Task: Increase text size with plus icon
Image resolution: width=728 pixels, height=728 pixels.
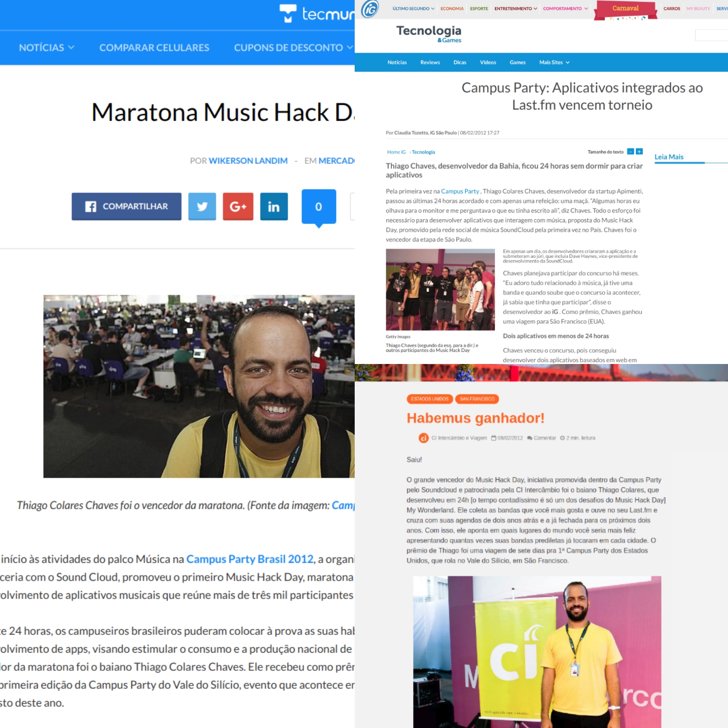Action: click(640, 152)
